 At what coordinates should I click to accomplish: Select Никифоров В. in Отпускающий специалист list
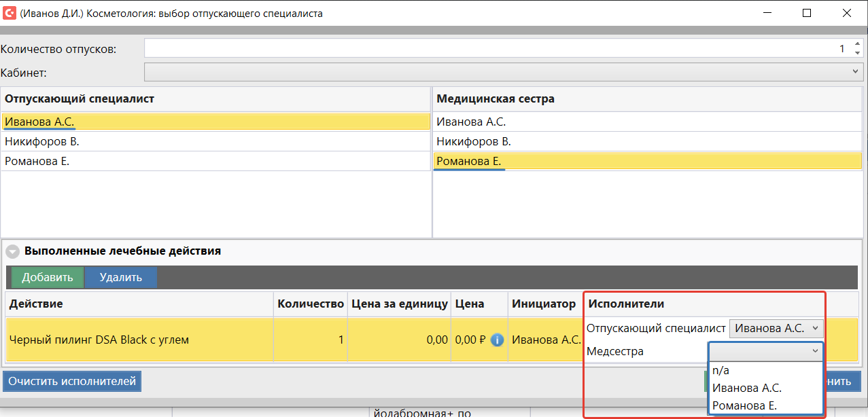coord(42,142)
